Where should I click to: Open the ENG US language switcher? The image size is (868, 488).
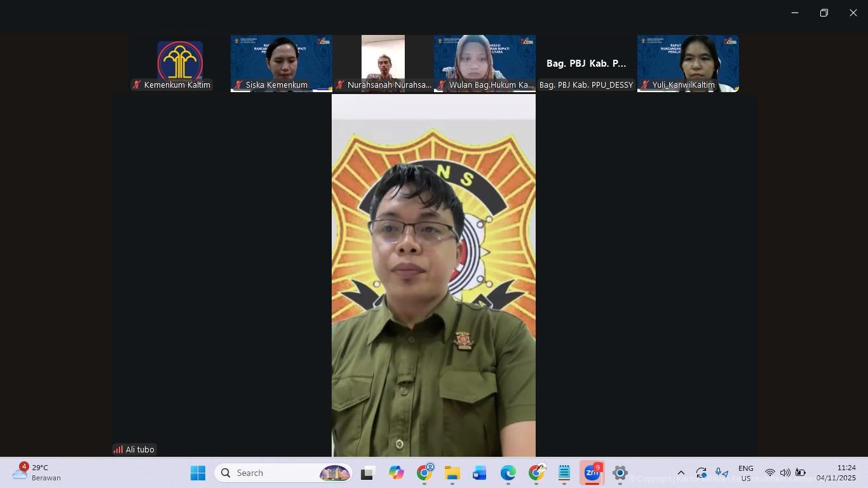[x=745, y=473]
